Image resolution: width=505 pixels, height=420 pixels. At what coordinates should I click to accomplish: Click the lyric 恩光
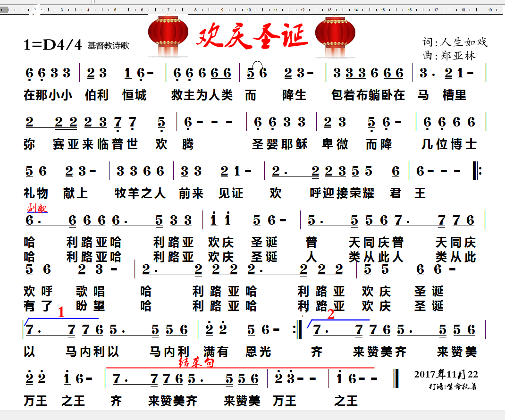pyautogui.click(x=258, y=352)
